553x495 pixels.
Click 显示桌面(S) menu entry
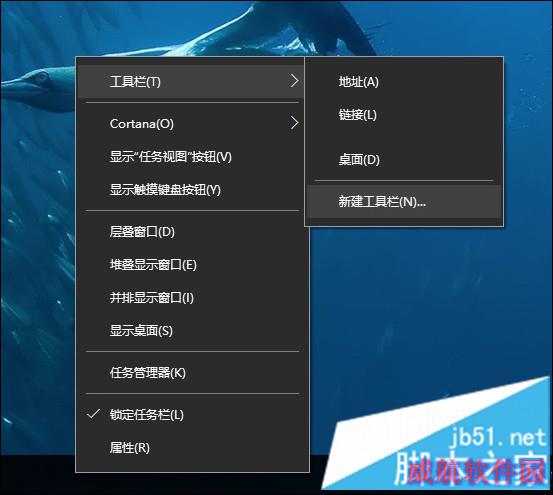click(191, 331)
